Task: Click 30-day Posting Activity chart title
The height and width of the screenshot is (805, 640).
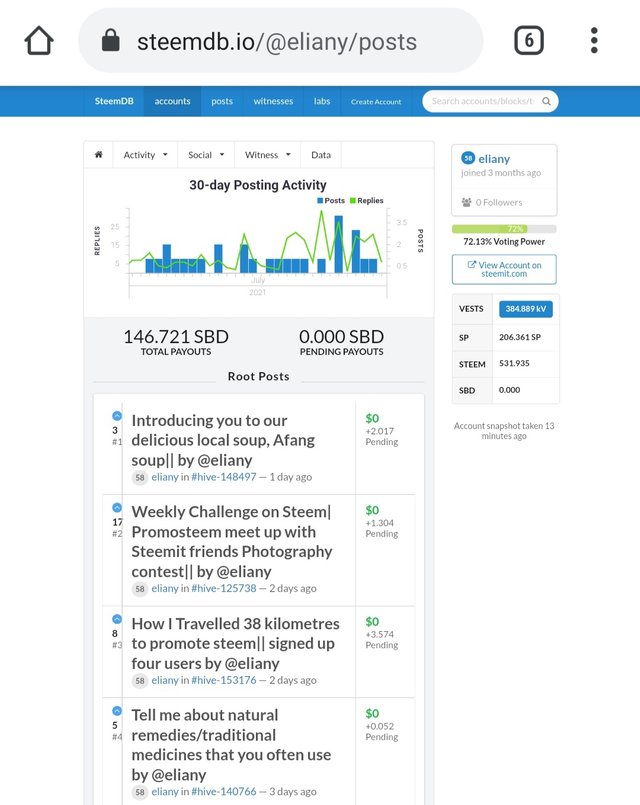Action: (x=258, y=185)
